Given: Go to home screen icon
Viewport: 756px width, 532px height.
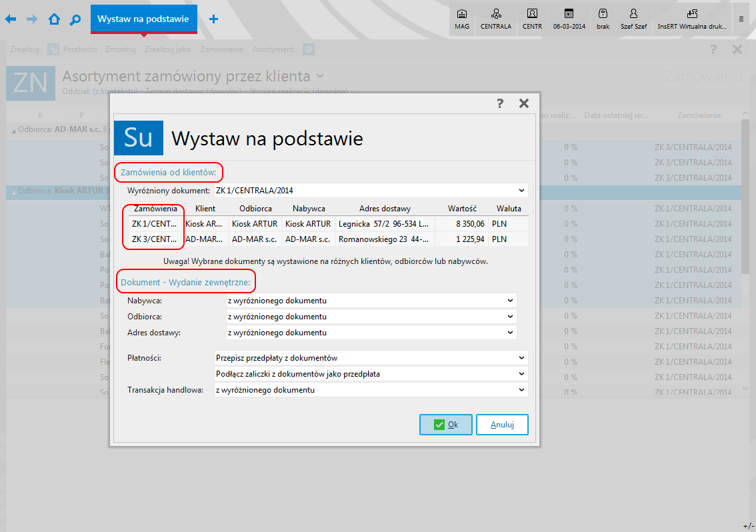Looking at the screenshot, I should click(x=54, y=19).
